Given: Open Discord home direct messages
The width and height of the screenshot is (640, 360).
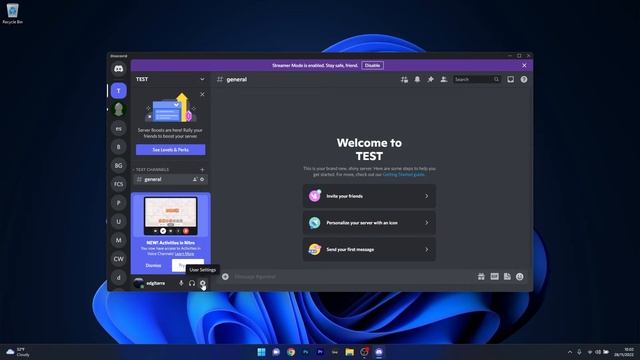Looking at the screenshot, I should [x=118, y=69].
